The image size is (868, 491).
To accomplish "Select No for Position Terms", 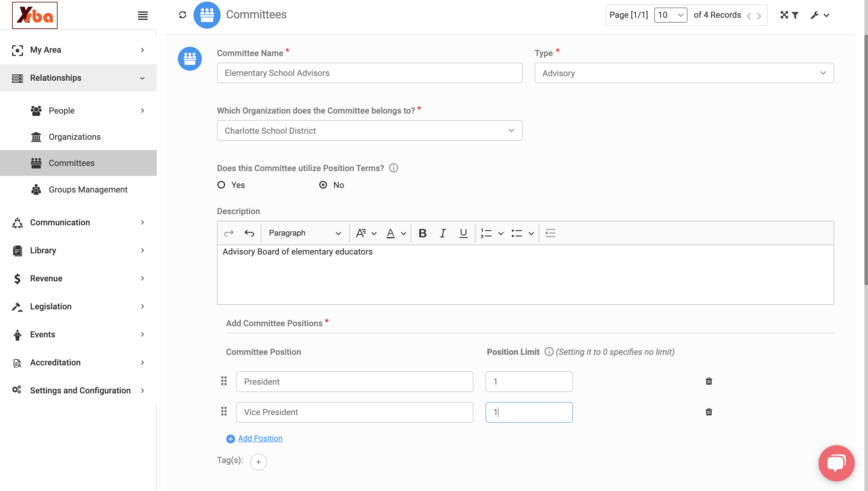I will [x=323, y=185].
